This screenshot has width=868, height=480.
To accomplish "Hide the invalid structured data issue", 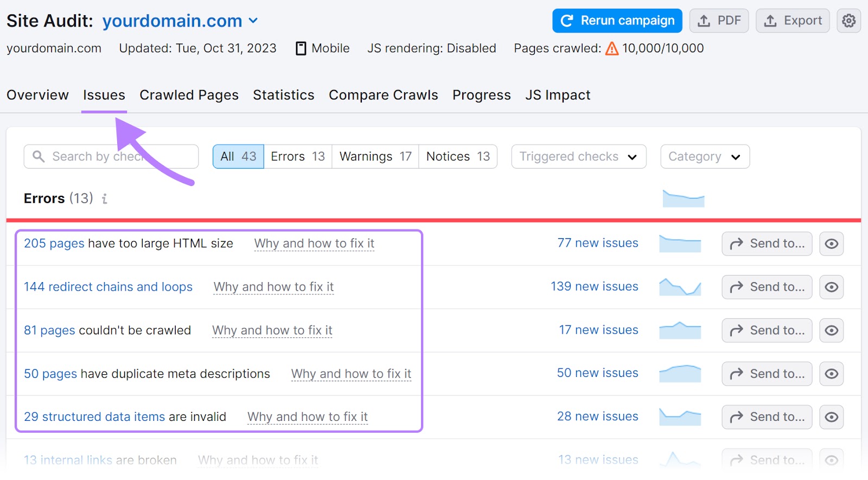I will [831, 417].
